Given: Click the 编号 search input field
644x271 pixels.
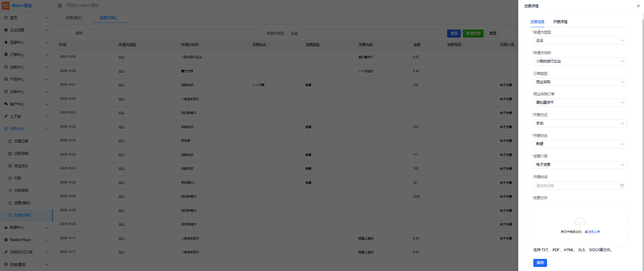Looking at the screenshot, I should click(x=172, y=34).
